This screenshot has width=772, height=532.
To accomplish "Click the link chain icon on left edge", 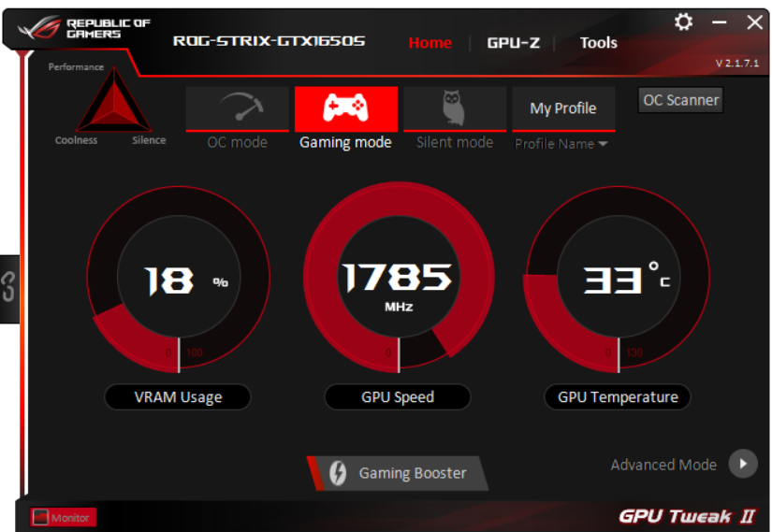I will pyautogui.click(x=8, y=287).
